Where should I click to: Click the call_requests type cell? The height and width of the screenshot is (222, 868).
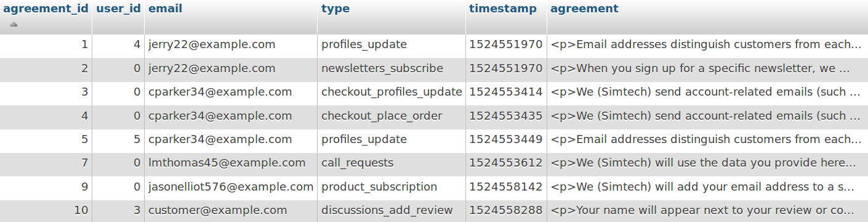[x=392, y=163]
